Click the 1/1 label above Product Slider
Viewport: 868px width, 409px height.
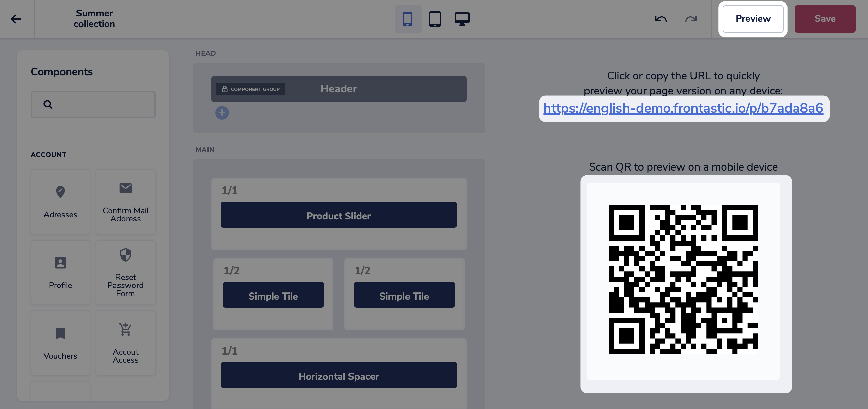click(230, 191)
